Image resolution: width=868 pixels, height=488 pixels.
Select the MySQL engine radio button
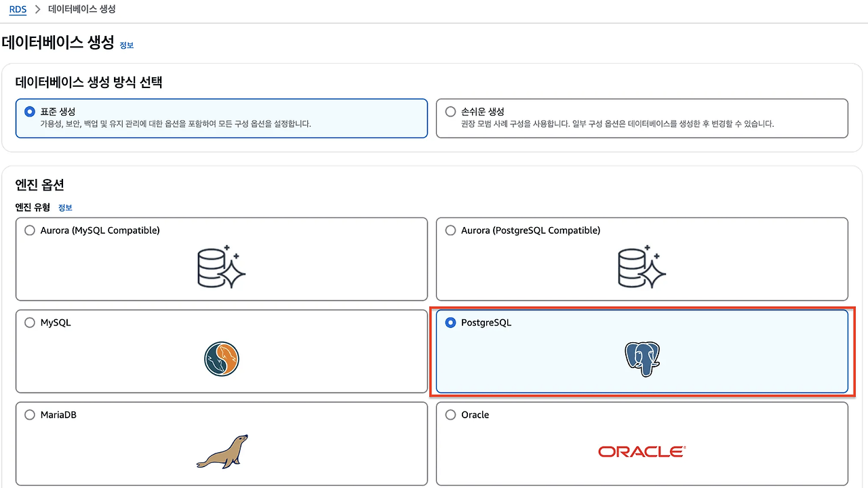[x=29, y=323]
